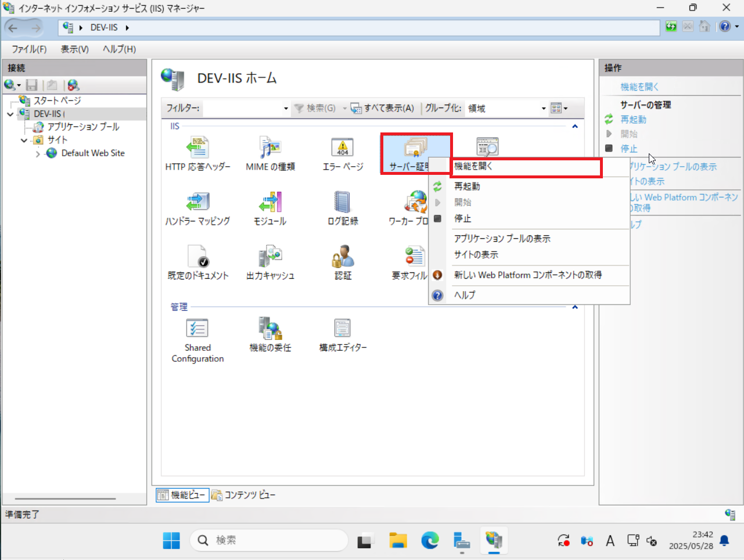Image resolution: width=744 pixels, height=560 pixels.
Task: Open the フィルター dropdown arrow
Action: 286,108
